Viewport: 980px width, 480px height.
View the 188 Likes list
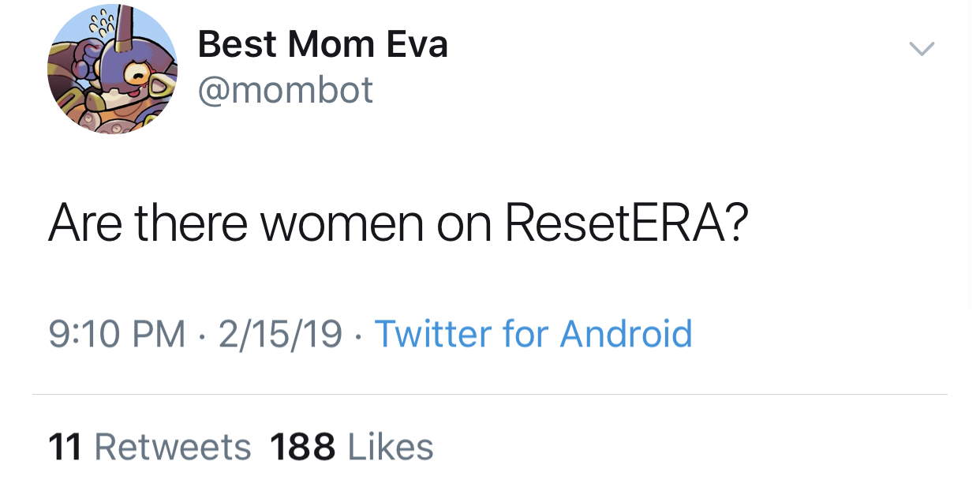[x=352, y=447]
